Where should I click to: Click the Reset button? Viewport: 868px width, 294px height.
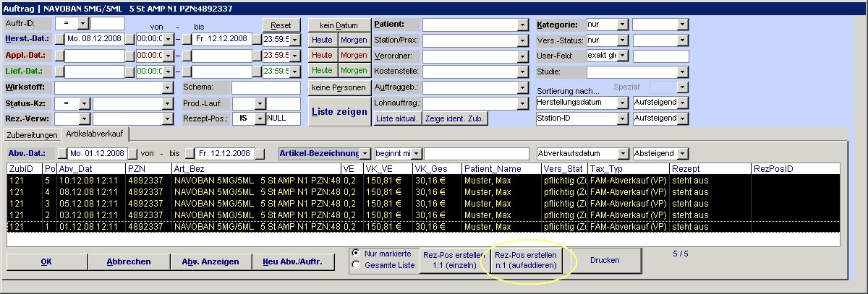click(x=281, y=25)
